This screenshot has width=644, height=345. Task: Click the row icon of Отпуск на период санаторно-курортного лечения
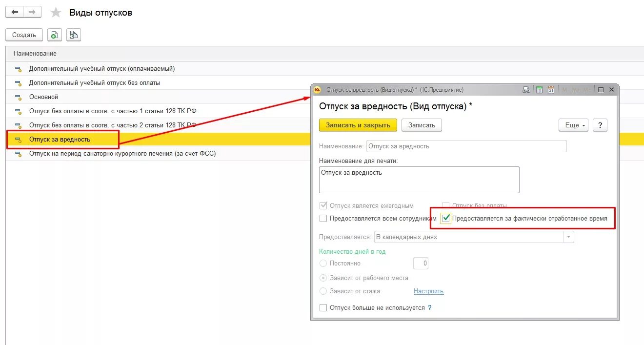click(18, 154)
